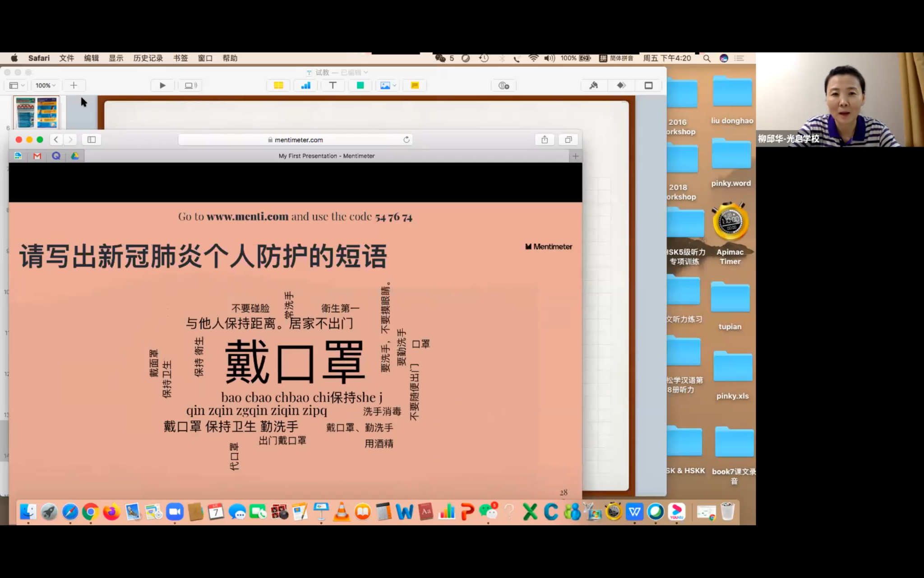This screenshot has width=924, height=578.
Task: Open VLC from the Dock
Action: (342, 512)
